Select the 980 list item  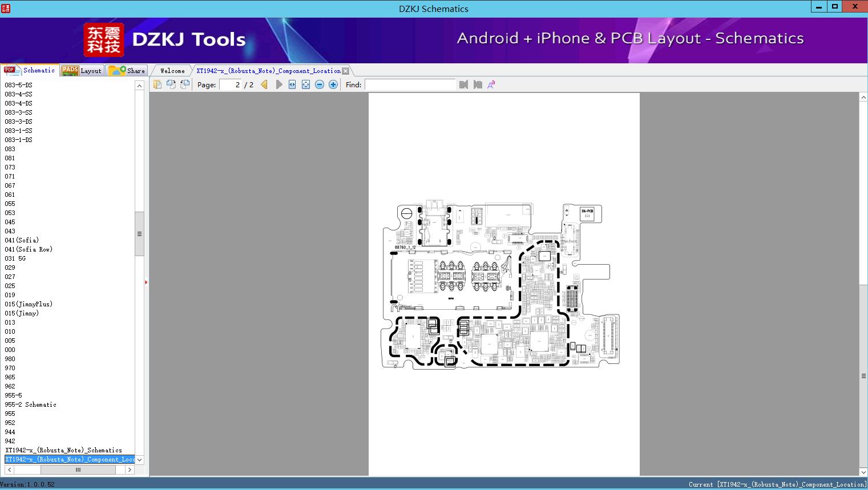tap(10, 359)
